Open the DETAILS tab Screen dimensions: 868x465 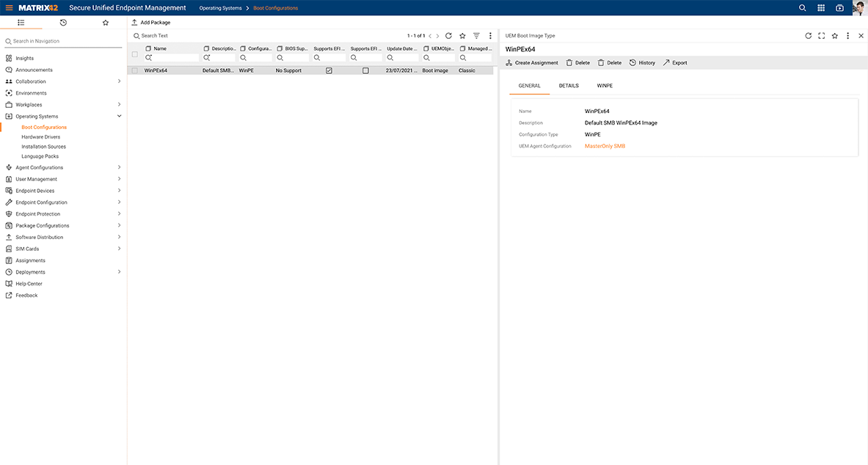coord(569,86)
